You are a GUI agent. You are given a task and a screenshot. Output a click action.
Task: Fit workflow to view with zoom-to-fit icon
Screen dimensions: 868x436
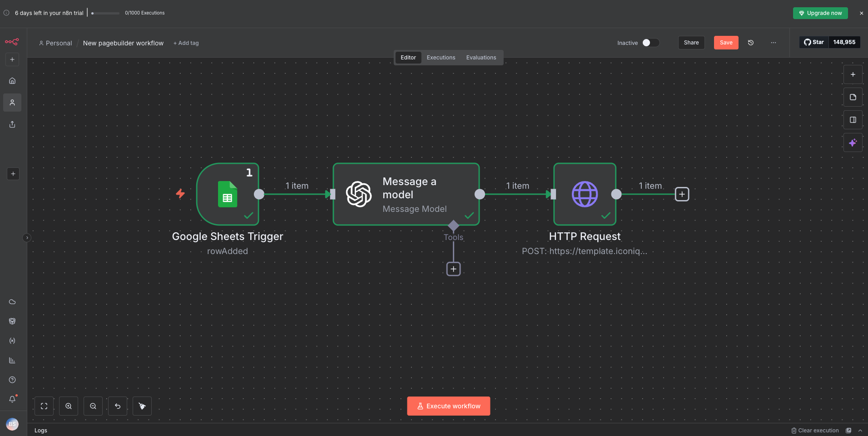44,406
